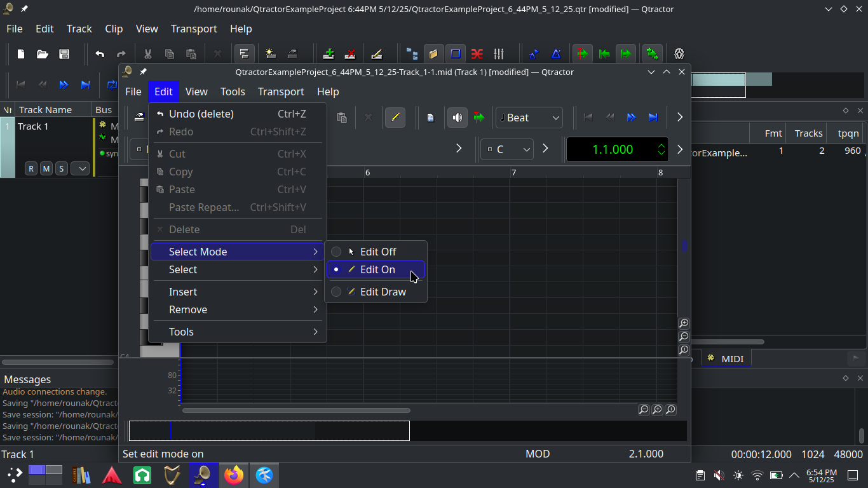The height and width of the screenshot is (488, 868).
Task: Click the Add Track icon with green plus
Action: pos(329,54)
